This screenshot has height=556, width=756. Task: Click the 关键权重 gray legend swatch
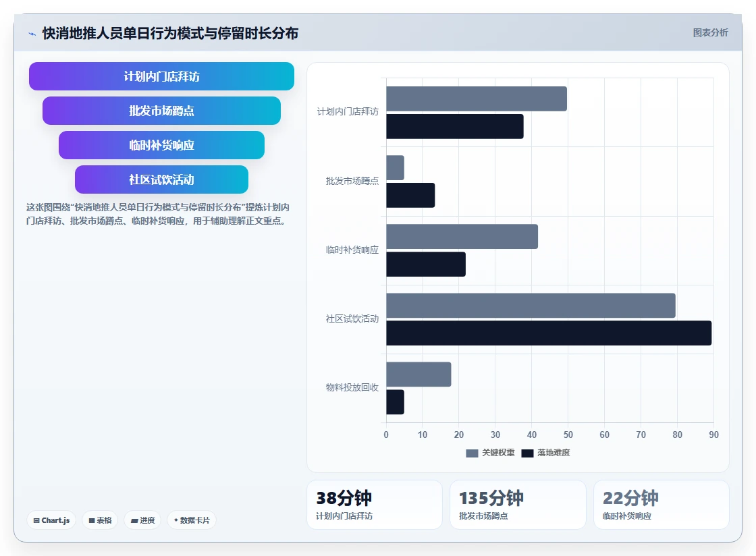[472, 453]
